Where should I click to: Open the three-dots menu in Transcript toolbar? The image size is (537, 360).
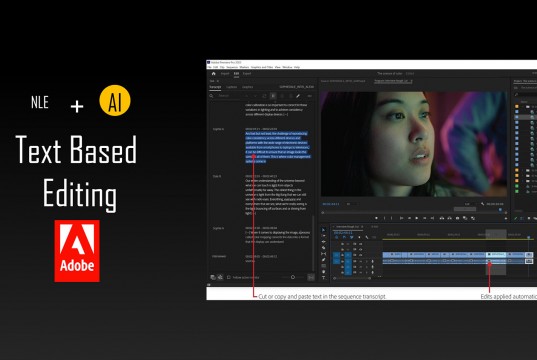(309, 96)
